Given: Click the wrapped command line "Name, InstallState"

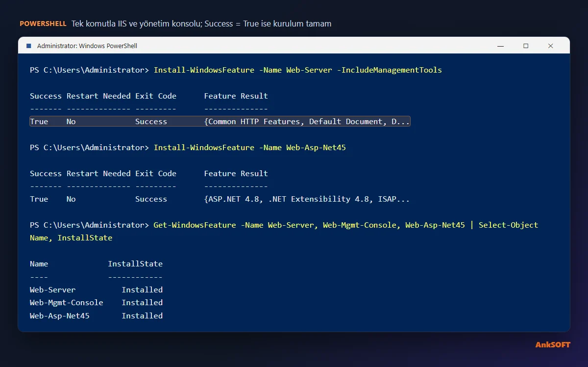Looking at the screenshot, I should point(71,238).
